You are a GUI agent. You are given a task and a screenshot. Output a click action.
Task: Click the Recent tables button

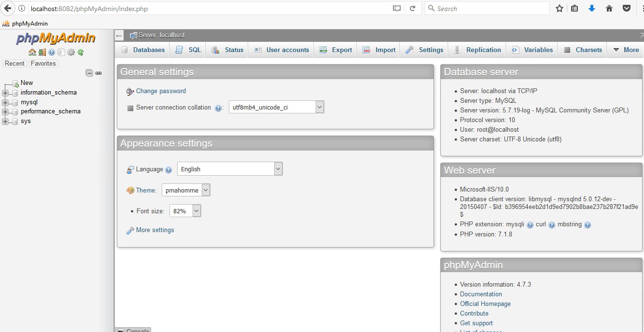pos(14,63)
